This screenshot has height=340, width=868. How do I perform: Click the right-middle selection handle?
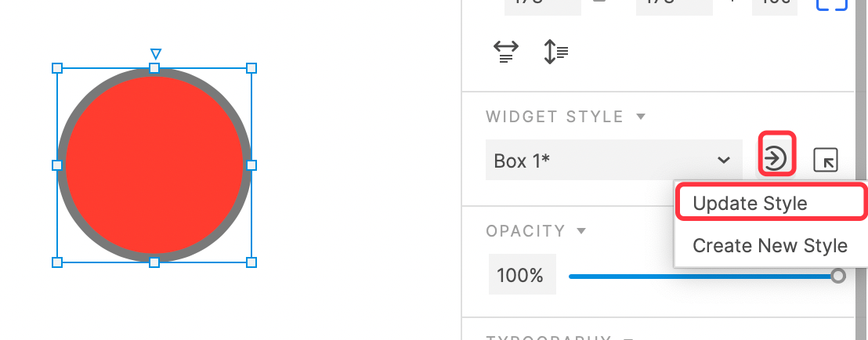(x=251, y=165)
